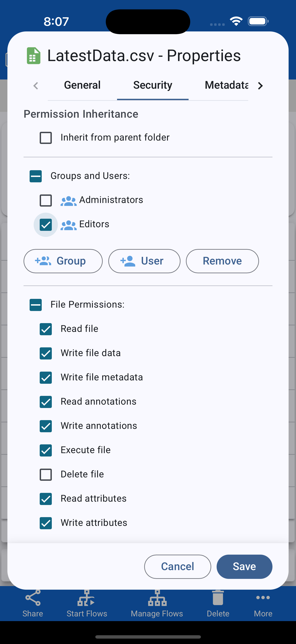Check the Administrators group checkbox

click(x=46, y=201)
